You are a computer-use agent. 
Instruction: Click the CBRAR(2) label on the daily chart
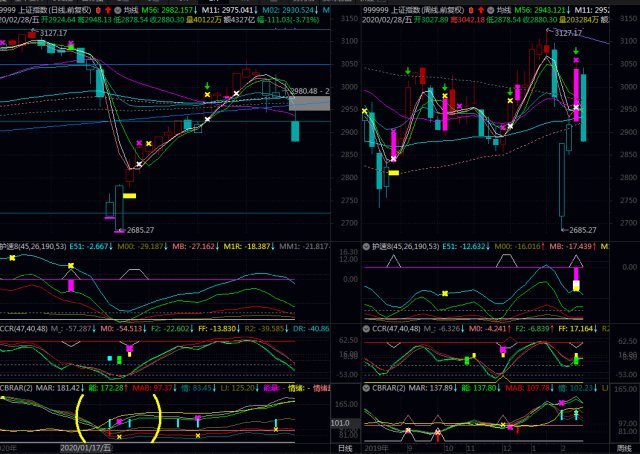click(16, 388)
